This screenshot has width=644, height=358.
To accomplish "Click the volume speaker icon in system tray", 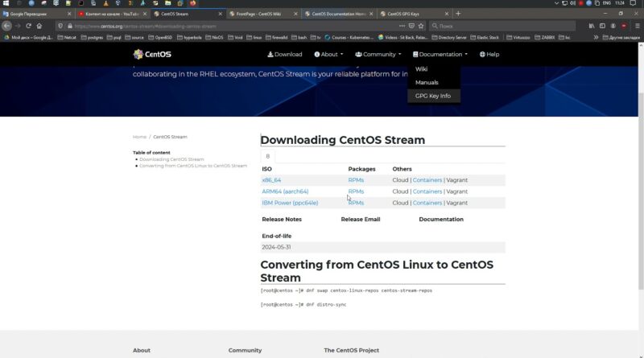I will click(x=572, y=3).
